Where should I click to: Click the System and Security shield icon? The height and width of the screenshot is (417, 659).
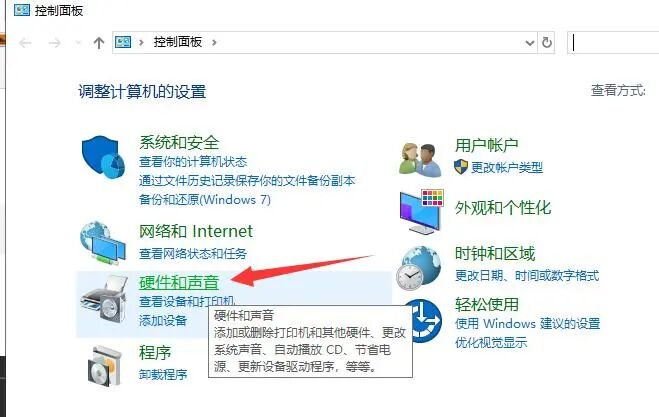[103, 157]
